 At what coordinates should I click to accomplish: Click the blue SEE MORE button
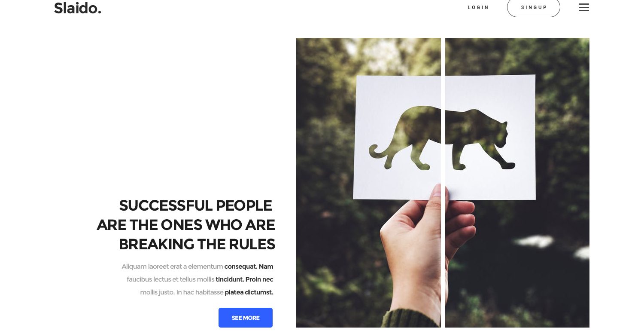click(x=246, y=318)
